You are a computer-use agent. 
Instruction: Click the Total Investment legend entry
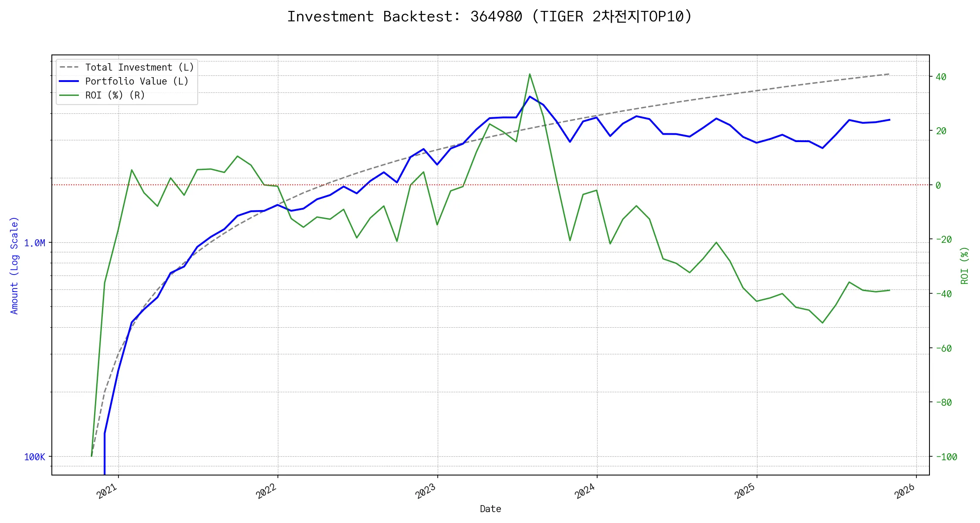pos(139,68)
